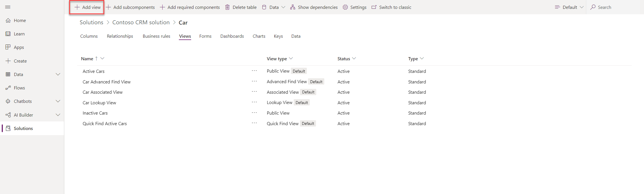
Task: Click in the Search field
Action: pos(614,7)
